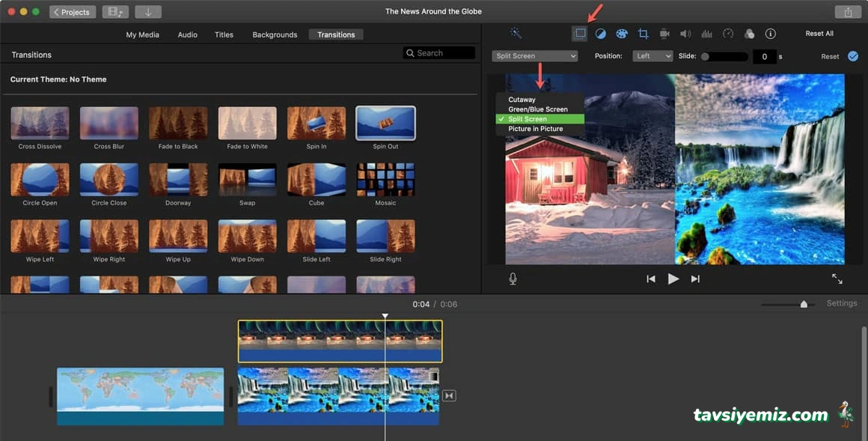Open the Position dropdown set to Left
This screenshot has width=868, height=441.
click(x=652, y=56)
